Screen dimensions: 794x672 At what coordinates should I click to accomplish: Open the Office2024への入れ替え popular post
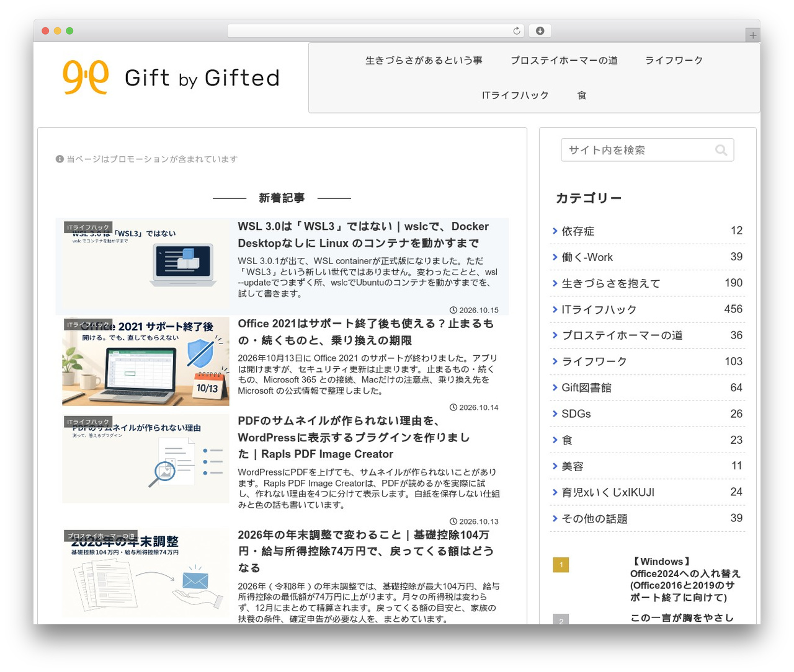(x=685, y=580)
